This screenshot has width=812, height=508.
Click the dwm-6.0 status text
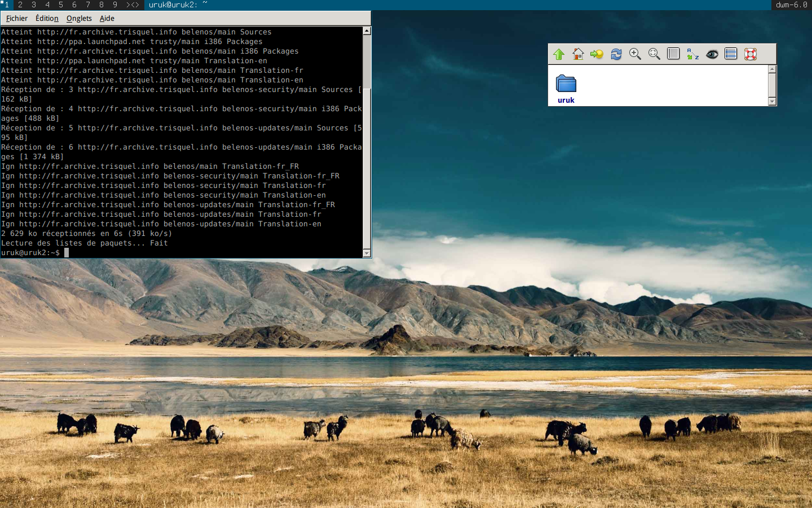coord(792,5)
